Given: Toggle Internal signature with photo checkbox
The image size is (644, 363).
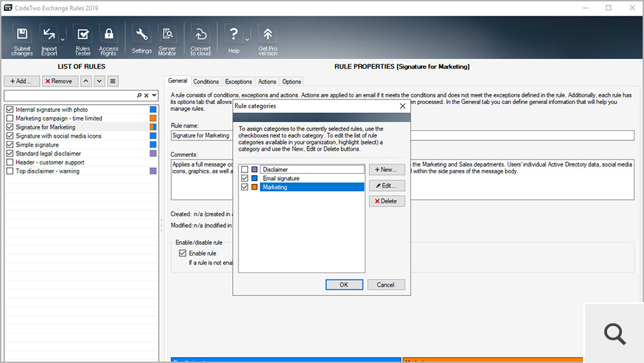Looking at the screenshot, I should pyautogui.click(x=10, y=110).
